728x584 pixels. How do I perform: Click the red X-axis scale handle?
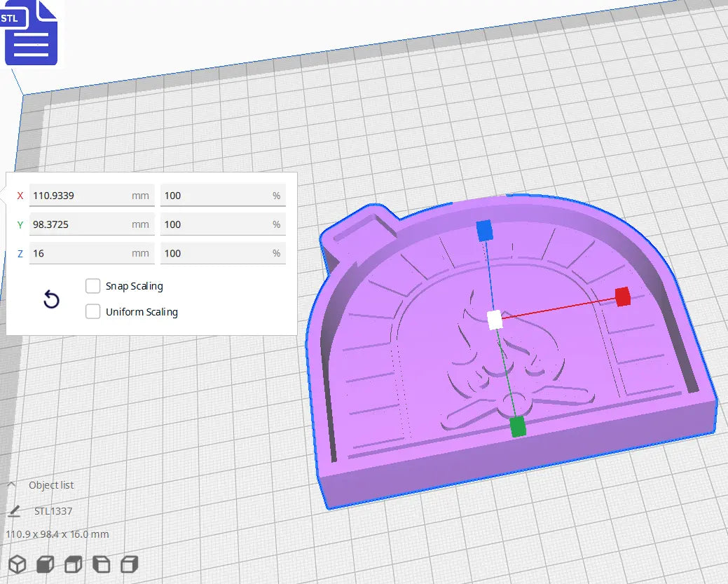[x=622, y=297]
